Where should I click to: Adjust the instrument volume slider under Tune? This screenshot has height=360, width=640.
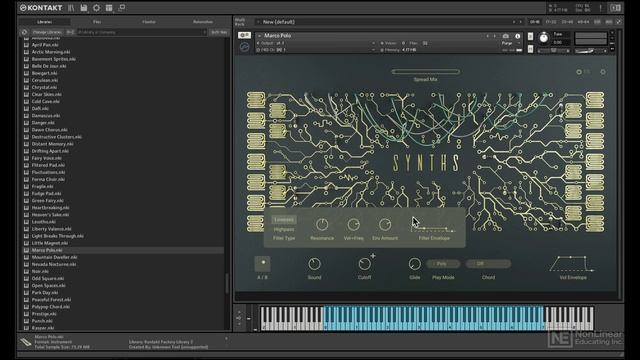tap(553, 51)
